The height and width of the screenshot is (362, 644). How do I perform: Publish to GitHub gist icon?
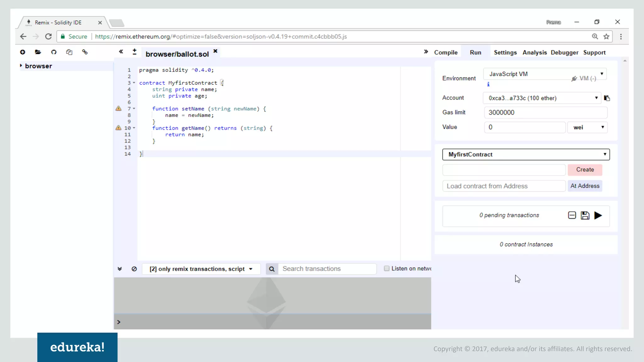click(x=54, y=52)
